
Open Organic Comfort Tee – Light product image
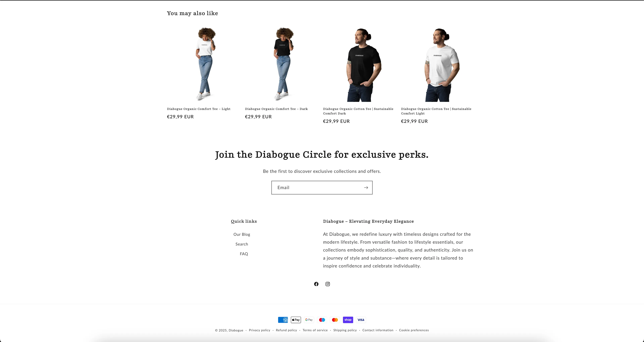click(x=205, y=64)
